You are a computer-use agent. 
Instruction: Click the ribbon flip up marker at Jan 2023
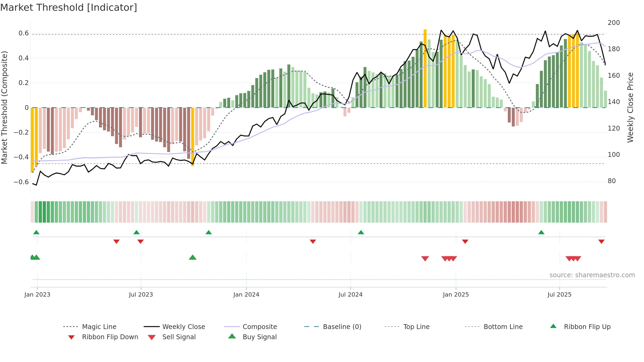click(x=36, y=232)
